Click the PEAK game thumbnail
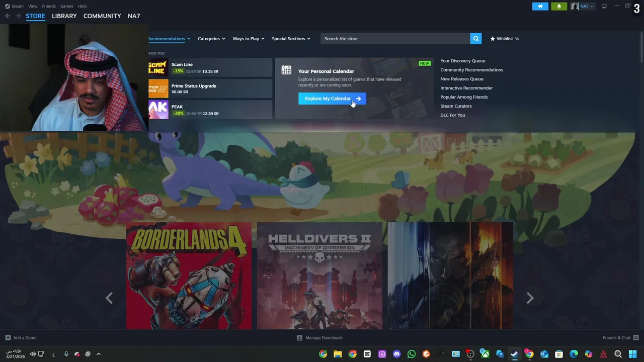Viewport: 644px width, 362px height. pos(158,110)
